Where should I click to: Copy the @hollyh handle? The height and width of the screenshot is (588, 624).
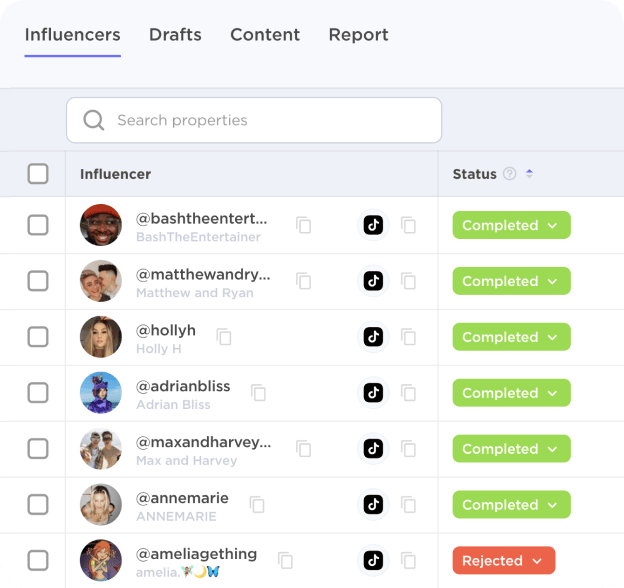[224, 337]
